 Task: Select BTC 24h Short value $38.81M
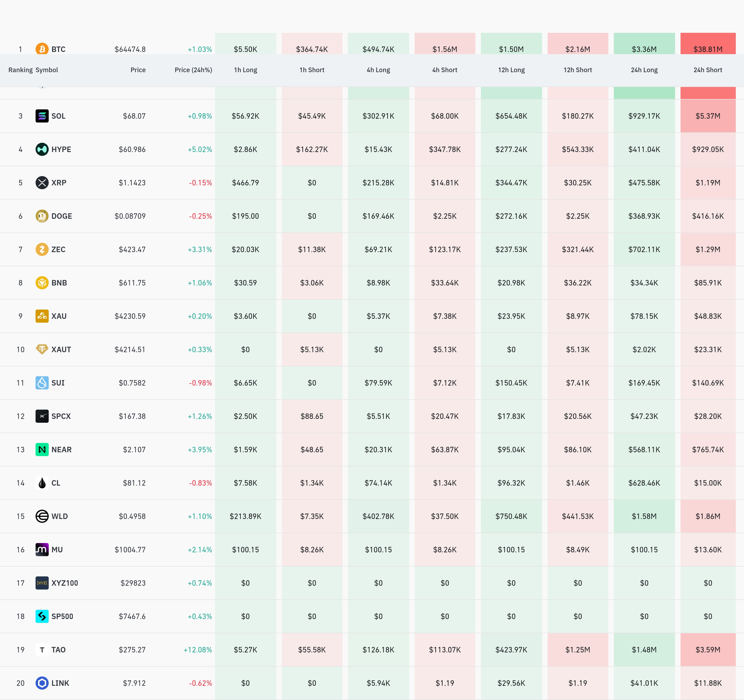708,49
